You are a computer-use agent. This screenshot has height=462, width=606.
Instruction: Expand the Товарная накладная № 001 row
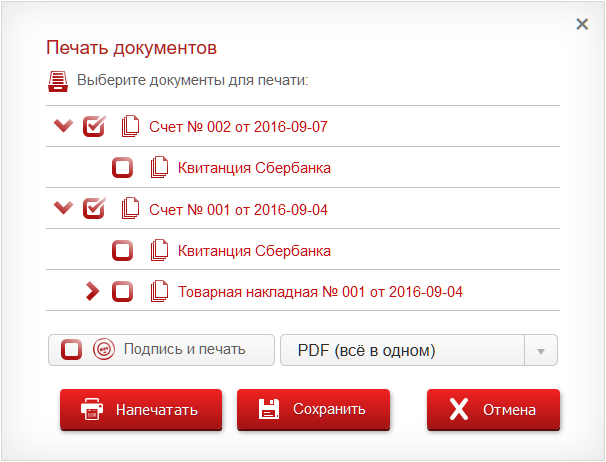click(x=92, y=291)
